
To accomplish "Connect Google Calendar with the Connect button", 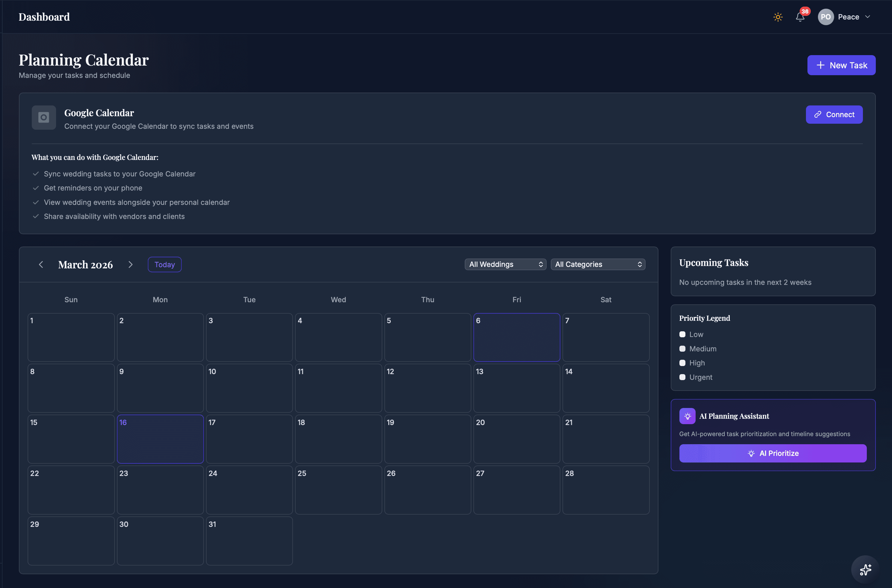I will 834,114.
